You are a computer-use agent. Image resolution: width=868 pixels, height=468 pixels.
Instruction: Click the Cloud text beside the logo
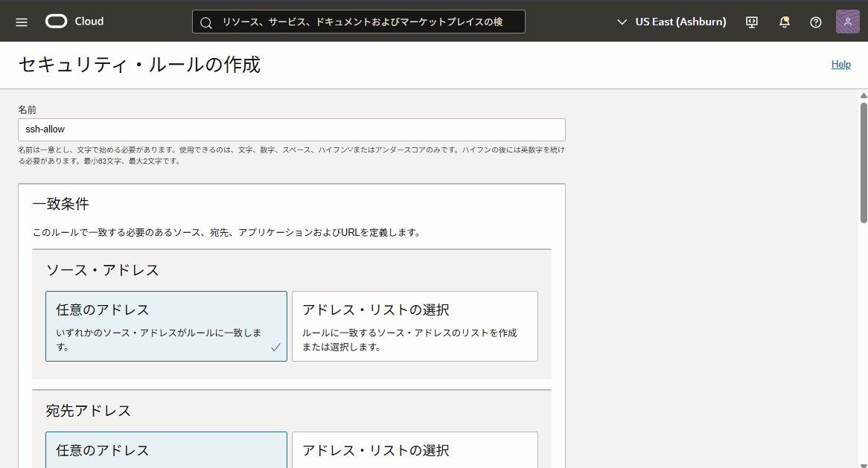[89, 22]
